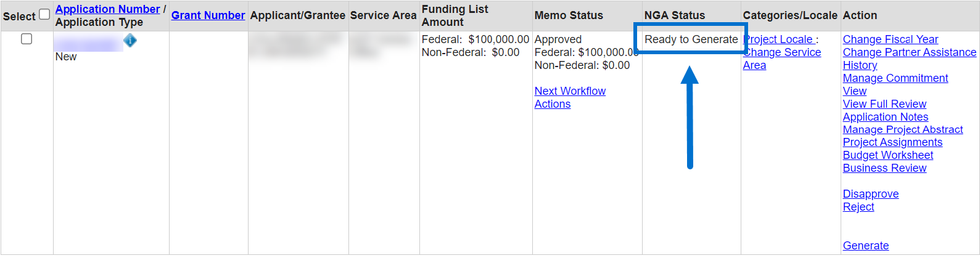Screen dimensions: 980x258
Task: Open Project Assignments link
Action: pyautogui.click(x=892, y=142)
